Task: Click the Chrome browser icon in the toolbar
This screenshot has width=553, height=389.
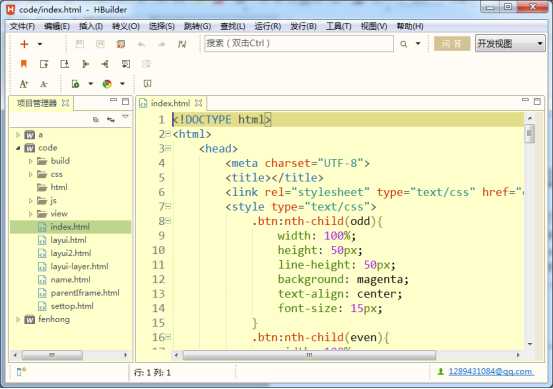Action: pyautogui.click(x=107, y=84)
